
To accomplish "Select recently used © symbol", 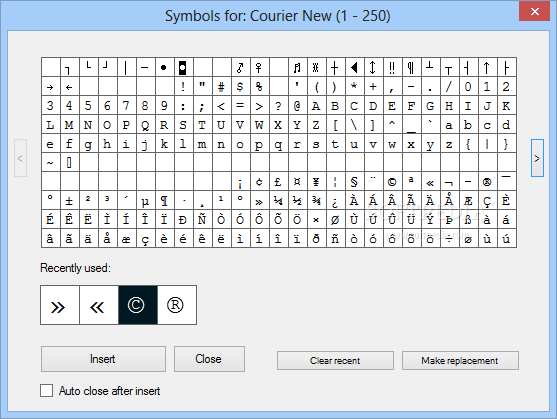I will click(x=138, y=305).
